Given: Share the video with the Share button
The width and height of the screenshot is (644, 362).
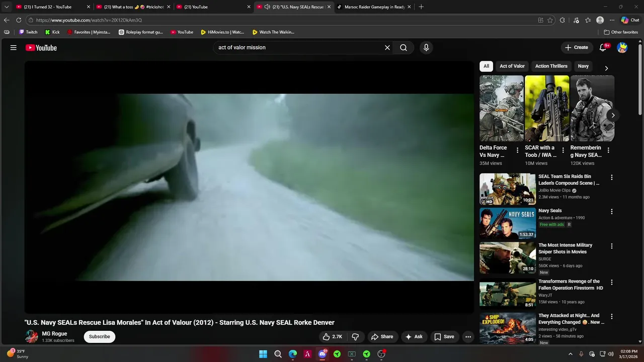Looking at the screenshot, I should (x=382, y=337).
